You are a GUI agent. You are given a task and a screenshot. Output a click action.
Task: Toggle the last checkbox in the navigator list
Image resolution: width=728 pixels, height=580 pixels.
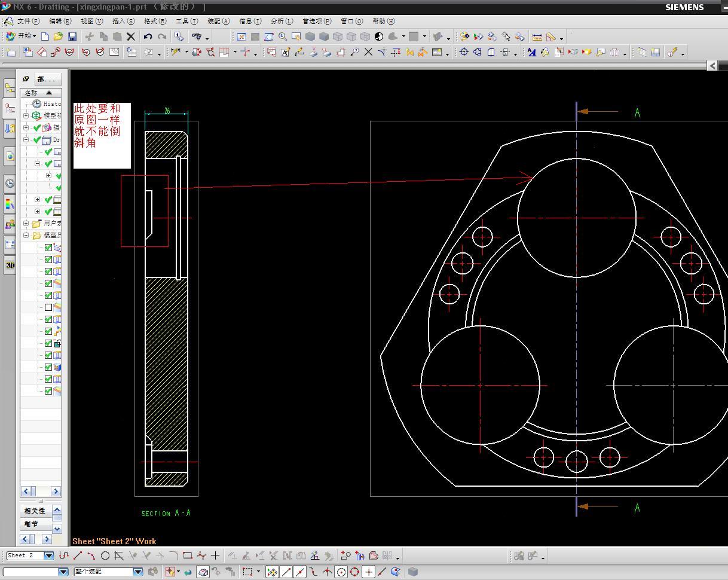tap(48, 391)
